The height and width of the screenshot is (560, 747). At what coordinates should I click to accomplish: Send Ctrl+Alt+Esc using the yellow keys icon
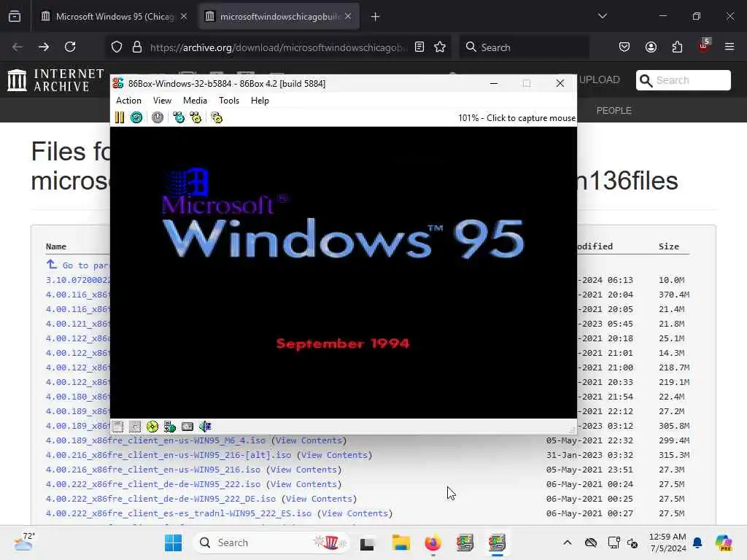click(196, 117)
